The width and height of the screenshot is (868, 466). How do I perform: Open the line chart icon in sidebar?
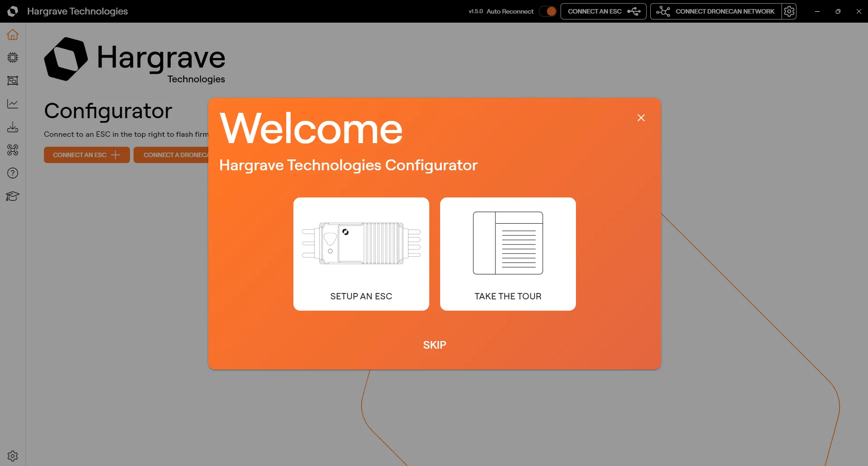point(13,104)
